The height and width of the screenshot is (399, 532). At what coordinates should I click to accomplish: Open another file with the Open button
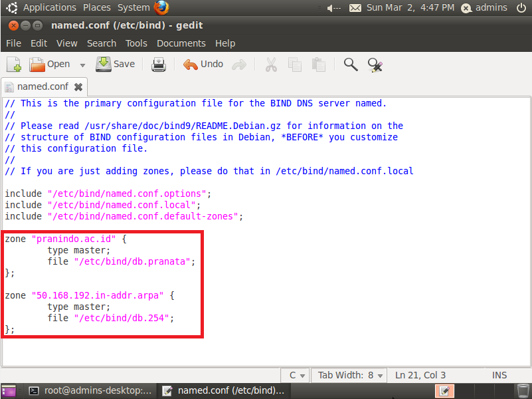[50, 64]
